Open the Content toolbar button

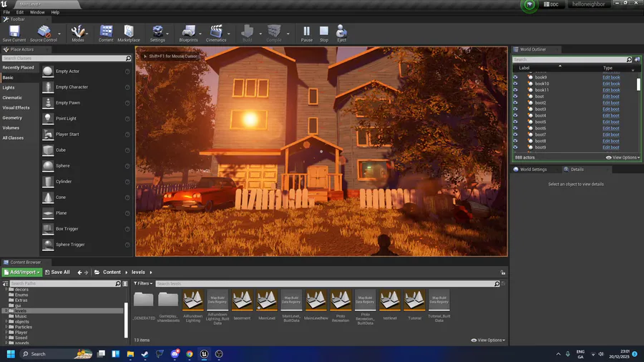pos(106,33)
